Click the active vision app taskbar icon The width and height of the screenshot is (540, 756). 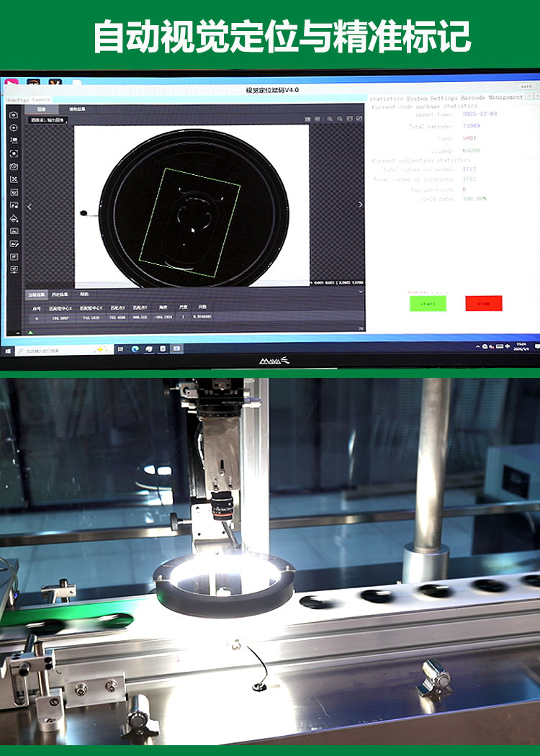click(176, 348)
